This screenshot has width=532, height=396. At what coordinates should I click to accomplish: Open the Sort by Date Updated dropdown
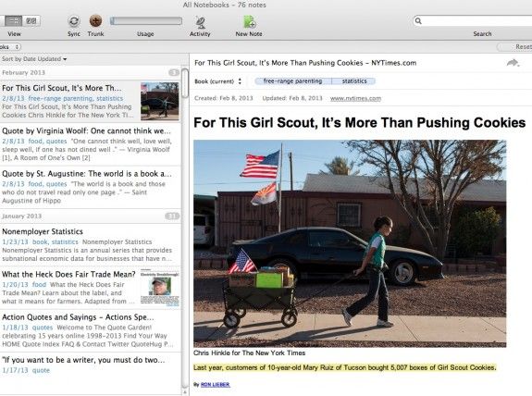tap(34, 59)
